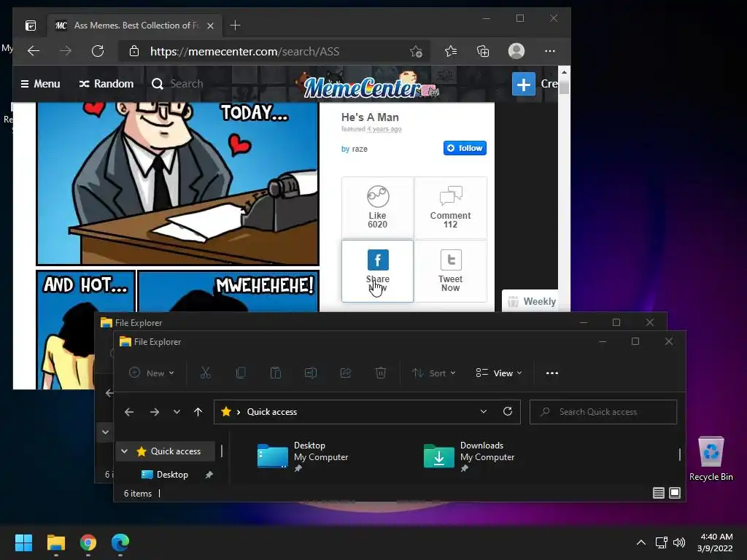The width and height of the screenshot is (747, 560).
Task: Open See more ellipsis in File Explorer
Action: coord(552,373)
